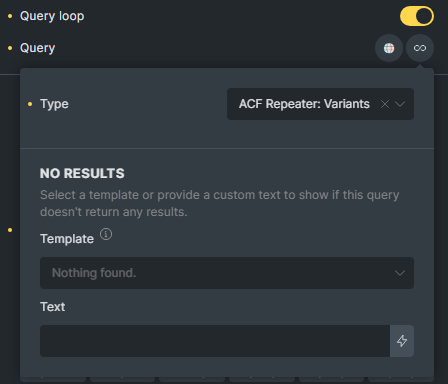Click the 'Select a template or provide' description
Screen dimensions: 448x384
(220, 203)
